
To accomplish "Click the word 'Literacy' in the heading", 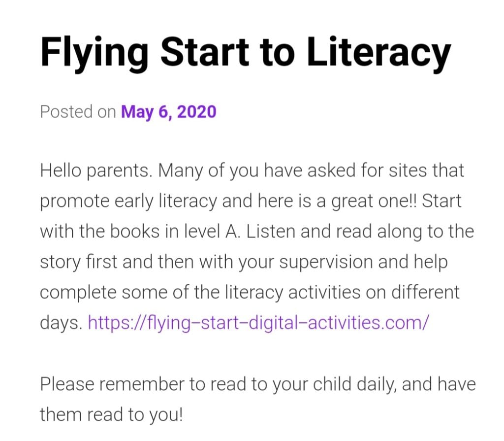I will pos(378,53).
